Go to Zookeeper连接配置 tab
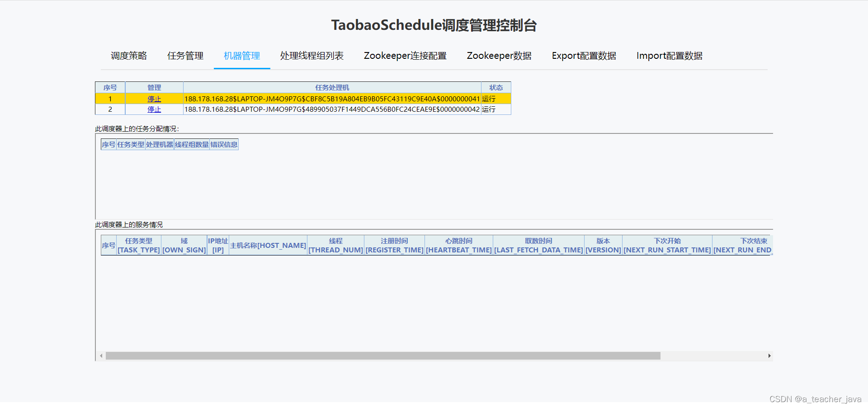The height and width of the screenshot is (408, 868). pyautogui.click(x=405, y=56)
